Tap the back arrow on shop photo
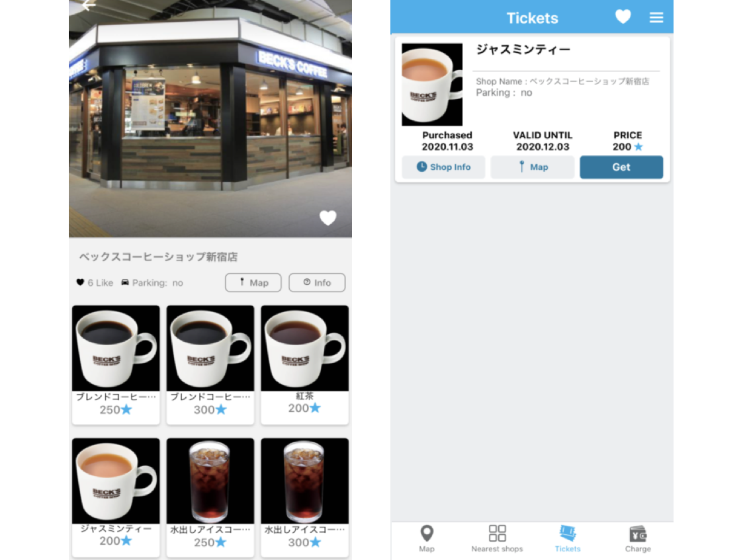Image resolution: width=745 pixels, height=560 pixels. tap(89, 5)
